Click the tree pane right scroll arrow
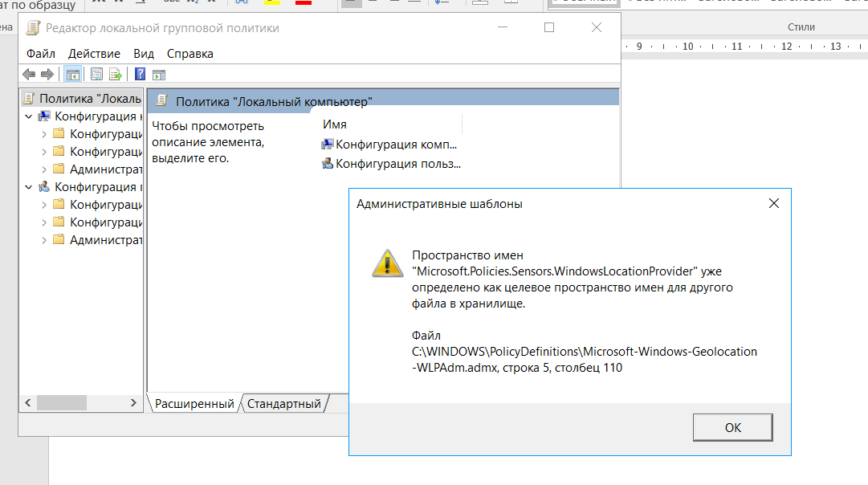The width and height of the screenshot is (868, 485). pyautogui.click(x=133, y=403)
